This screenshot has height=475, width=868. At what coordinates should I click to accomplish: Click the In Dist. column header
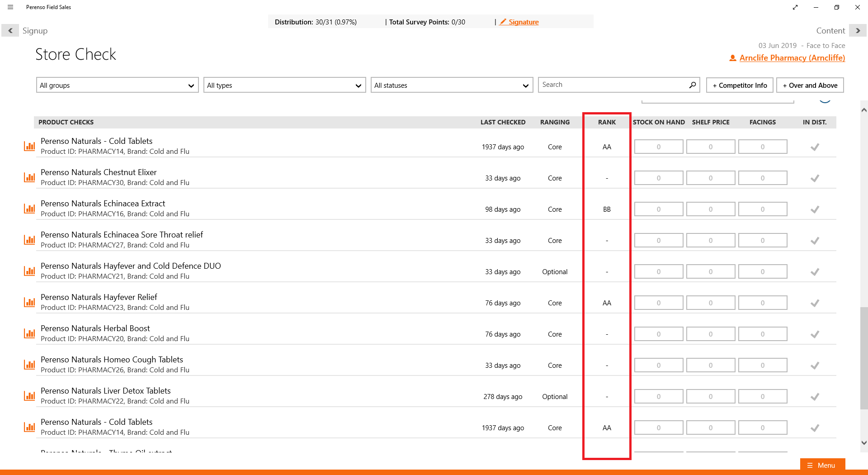pos(815,122)
